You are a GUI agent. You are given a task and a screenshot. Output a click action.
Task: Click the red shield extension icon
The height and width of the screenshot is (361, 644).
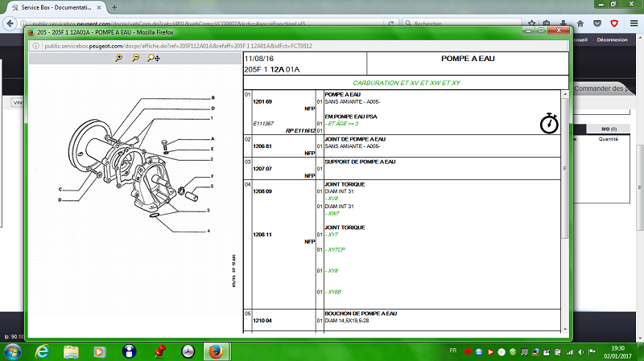click(614, 24)
